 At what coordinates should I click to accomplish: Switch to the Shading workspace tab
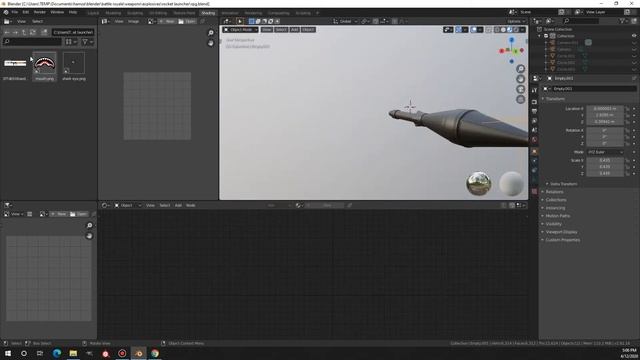coord(208,13)
